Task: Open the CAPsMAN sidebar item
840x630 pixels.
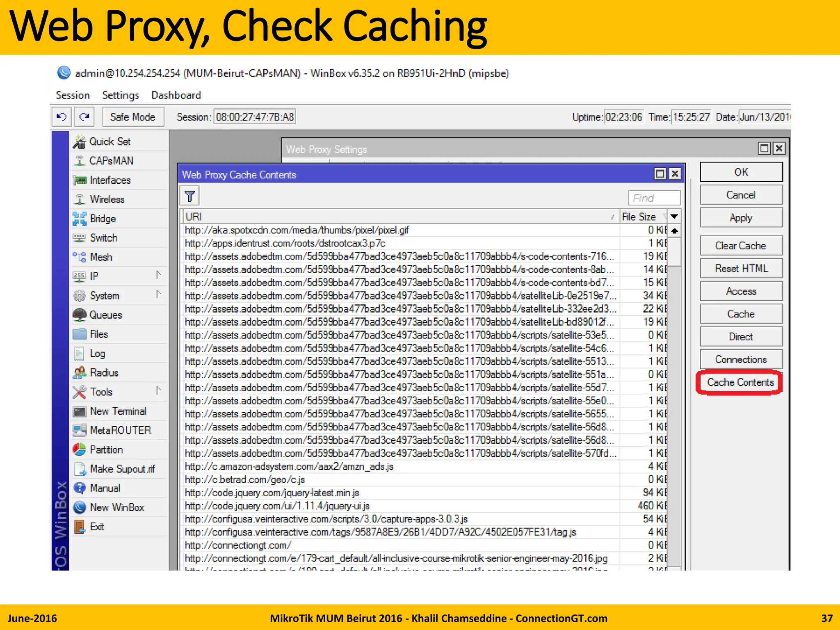Action: pos(111,161)
